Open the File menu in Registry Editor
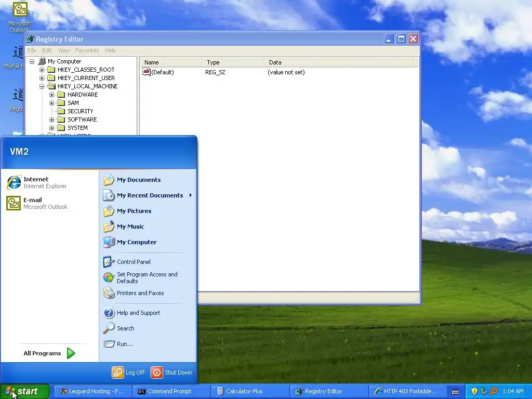Screen dimensions: 532x399 tap(32, 50)
